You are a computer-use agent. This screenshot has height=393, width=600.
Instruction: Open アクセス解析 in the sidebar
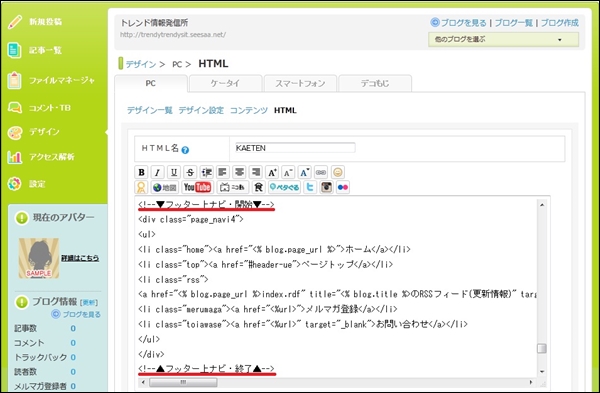point(51,157)
